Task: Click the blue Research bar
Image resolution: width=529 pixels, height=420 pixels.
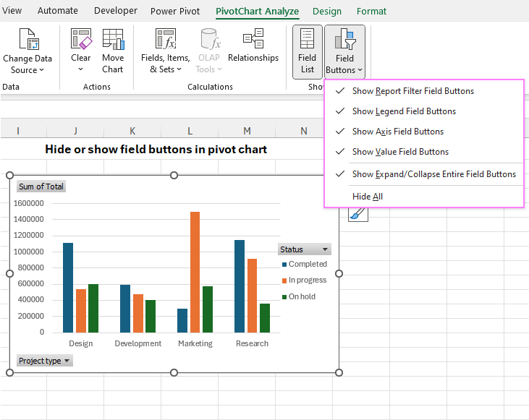Action: pyautogui.click(x=240, y=286)
